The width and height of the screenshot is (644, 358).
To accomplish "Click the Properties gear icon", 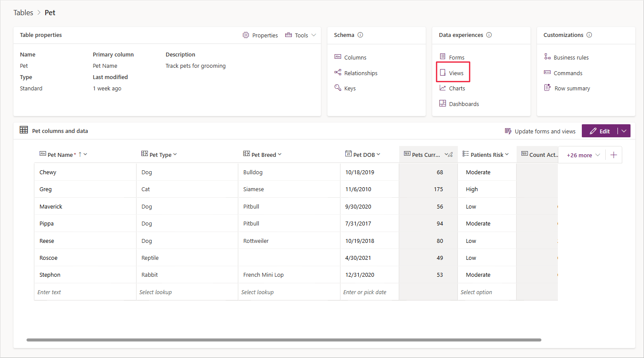I will pos(246,35).
